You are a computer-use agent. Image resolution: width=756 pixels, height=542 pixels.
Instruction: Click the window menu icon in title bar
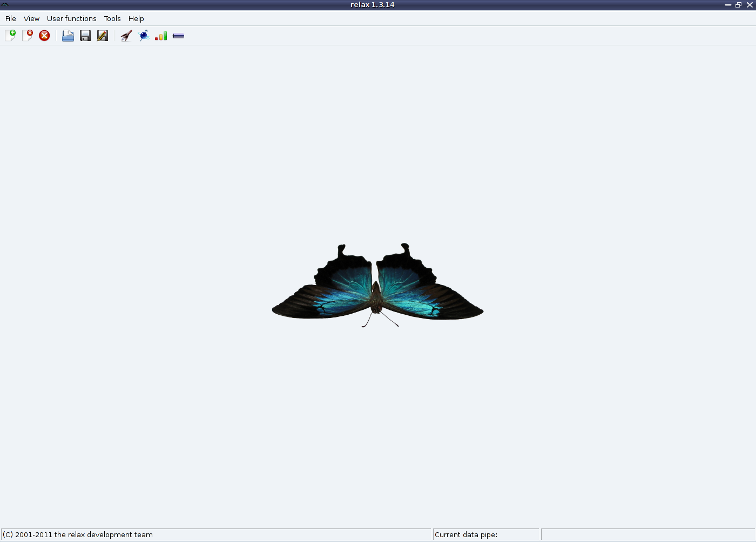coord(5,5)
